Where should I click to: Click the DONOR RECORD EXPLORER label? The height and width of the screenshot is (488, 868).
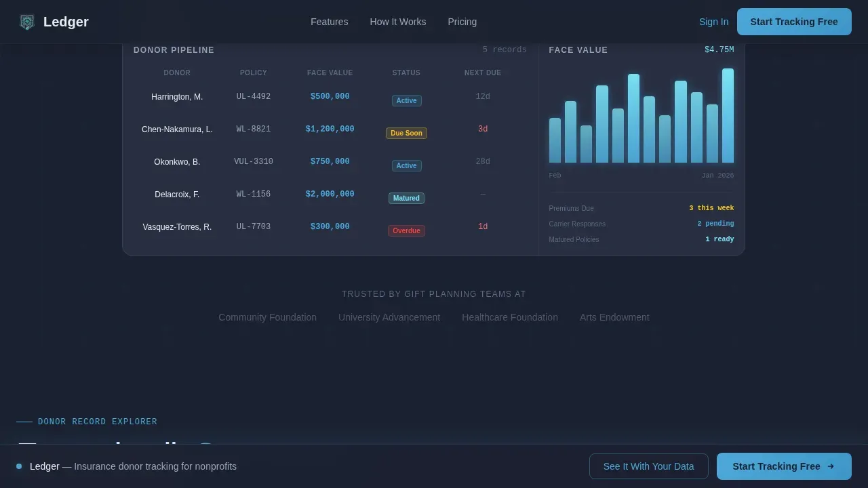click(x=98, y=422)
